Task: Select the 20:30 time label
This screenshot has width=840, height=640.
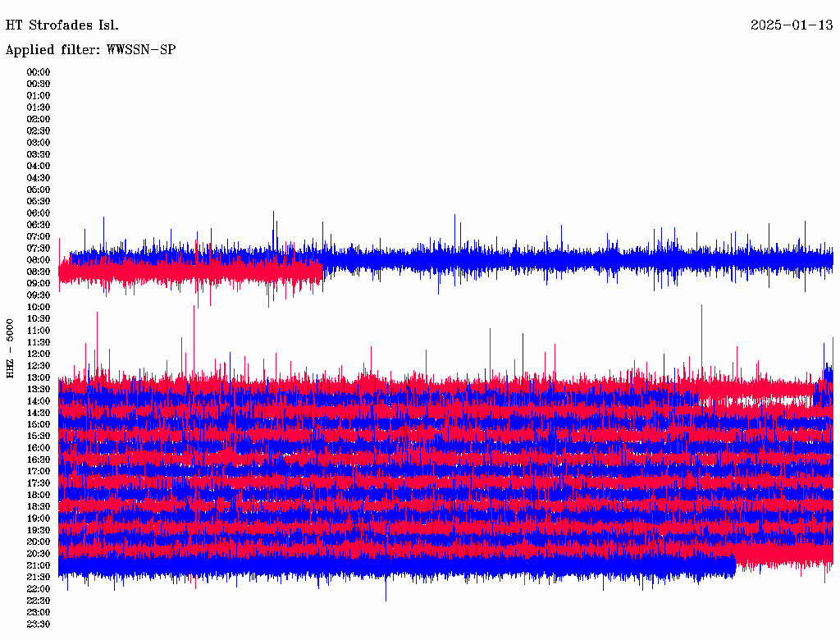Action: [x=39, y=554]
